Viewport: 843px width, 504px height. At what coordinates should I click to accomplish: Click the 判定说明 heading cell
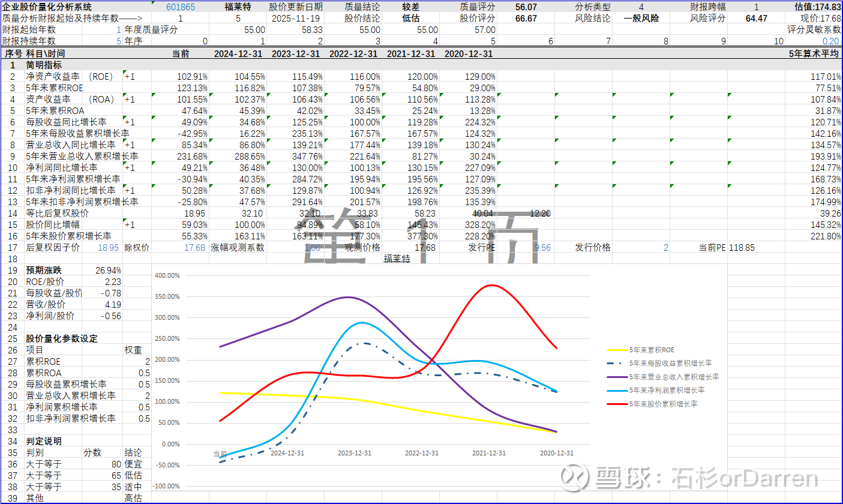(44, 441)
